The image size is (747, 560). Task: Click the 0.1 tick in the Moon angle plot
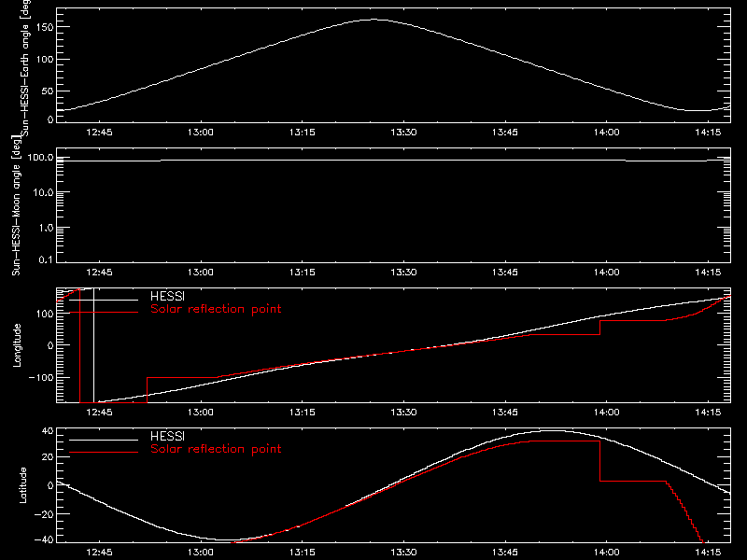coord(46,259)
